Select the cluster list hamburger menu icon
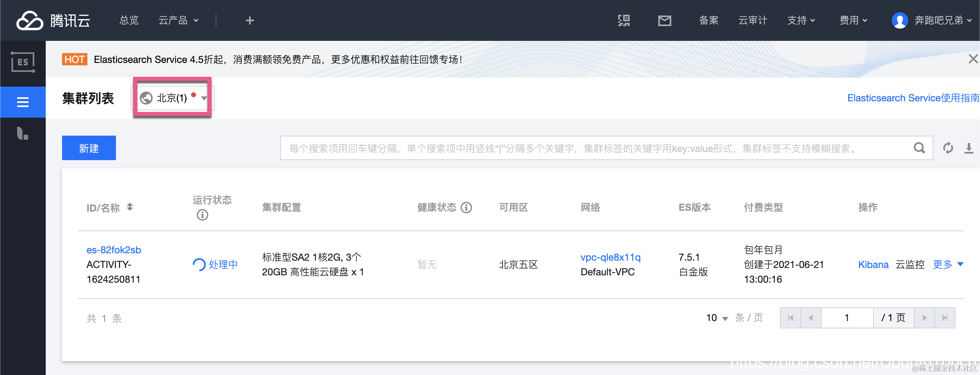 point(23,102)
